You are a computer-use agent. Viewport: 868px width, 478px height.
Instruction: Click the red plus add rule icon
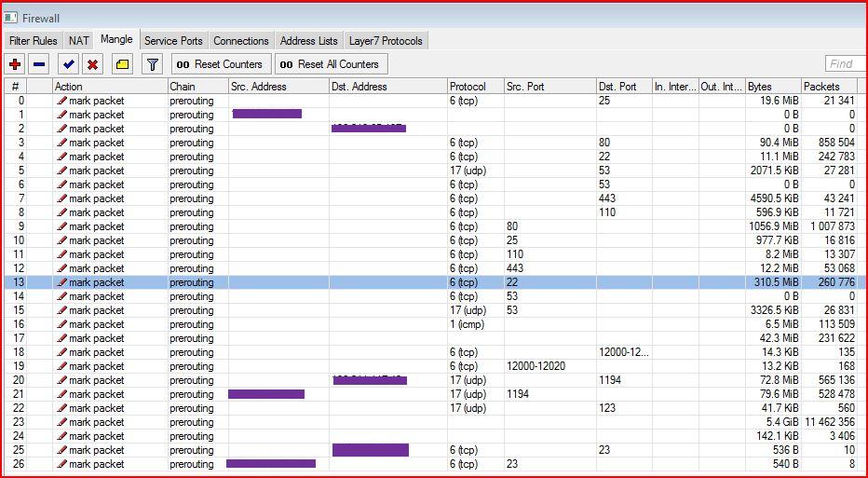click(15, 64)
